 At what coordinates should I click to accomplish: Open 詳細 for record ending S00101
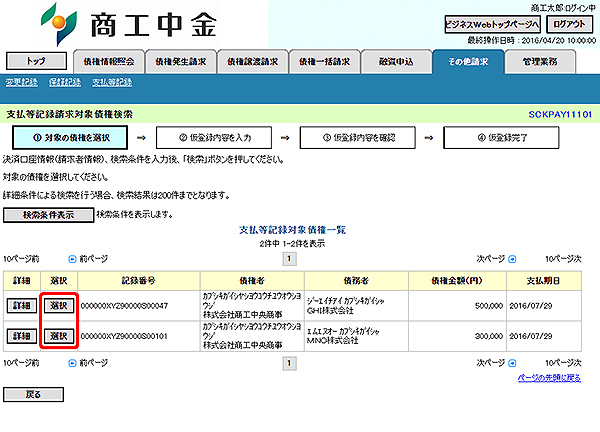(22, 336)
